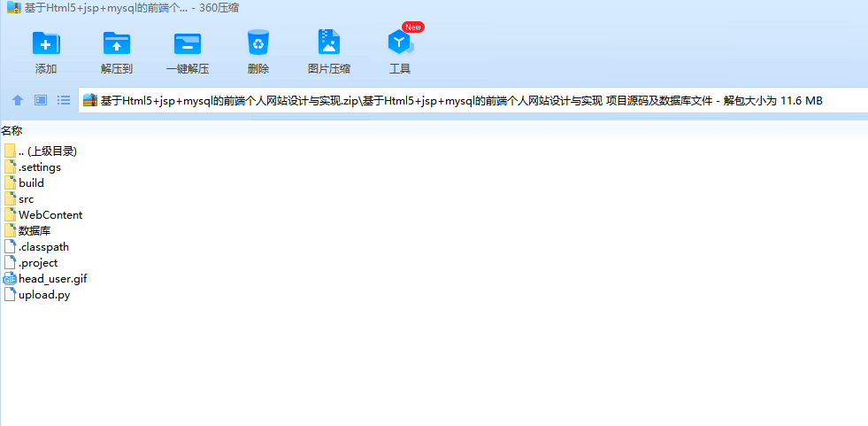
Task: Click the folder icon beside .. (上级目录)
Action: (10, 151)
